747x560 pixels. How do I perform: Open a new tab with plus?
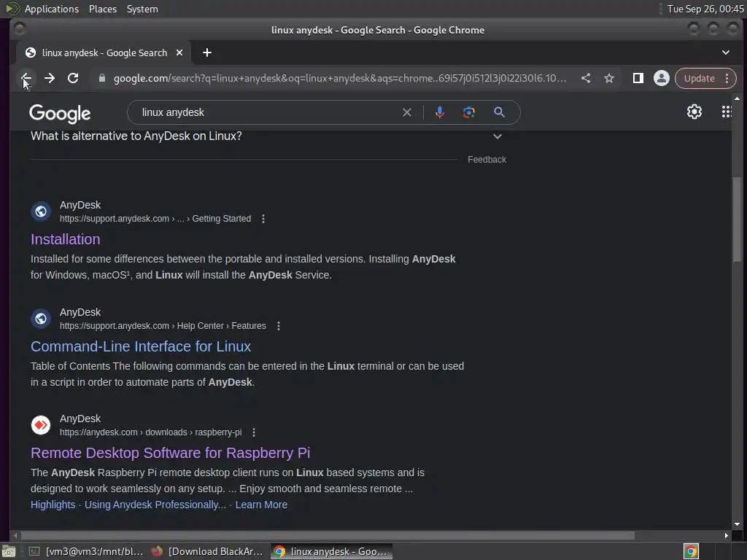click(206, 52)
